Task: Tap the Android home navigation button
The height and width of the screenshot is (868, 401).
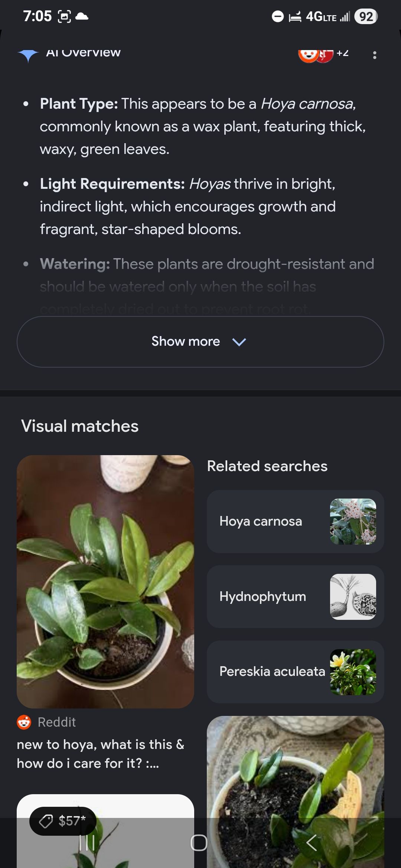Action: pos(199,843)
